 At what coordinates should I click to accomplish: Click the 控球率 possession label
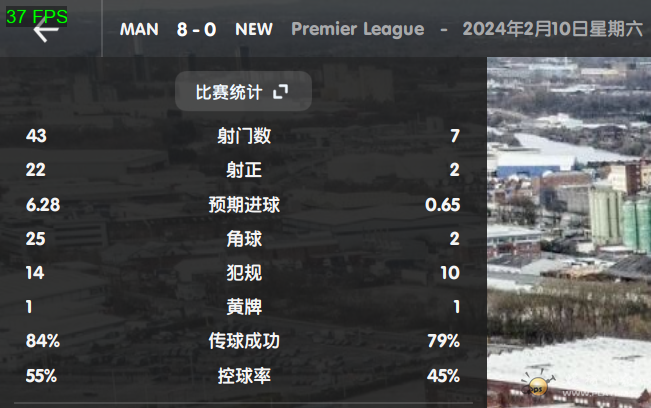click(244, 376)
